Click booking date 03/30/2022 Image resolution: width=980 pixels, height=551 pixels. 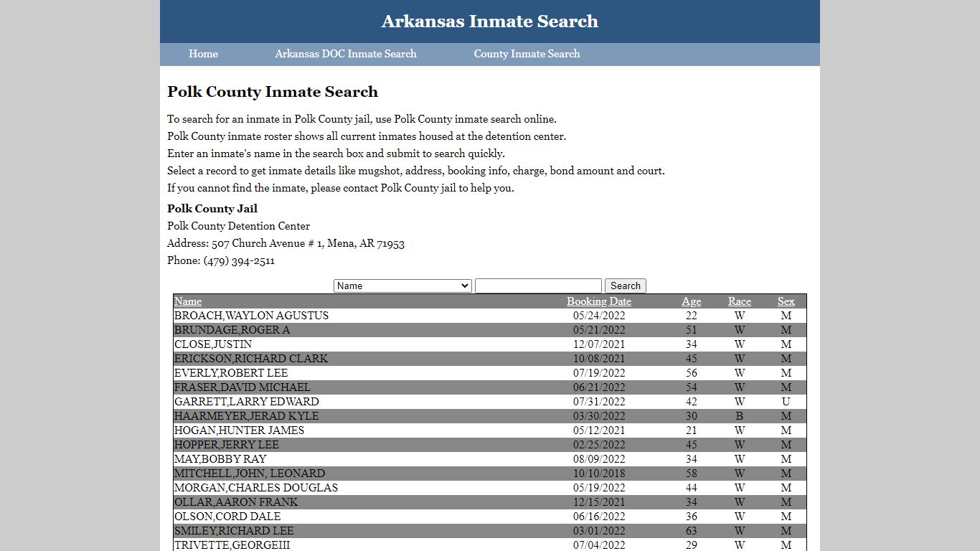599,416
